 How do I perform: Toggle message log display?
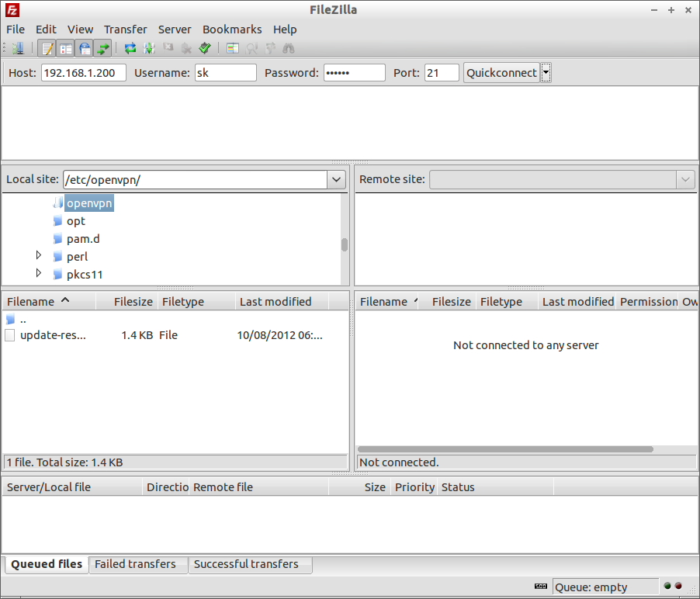tap(47, 48)
